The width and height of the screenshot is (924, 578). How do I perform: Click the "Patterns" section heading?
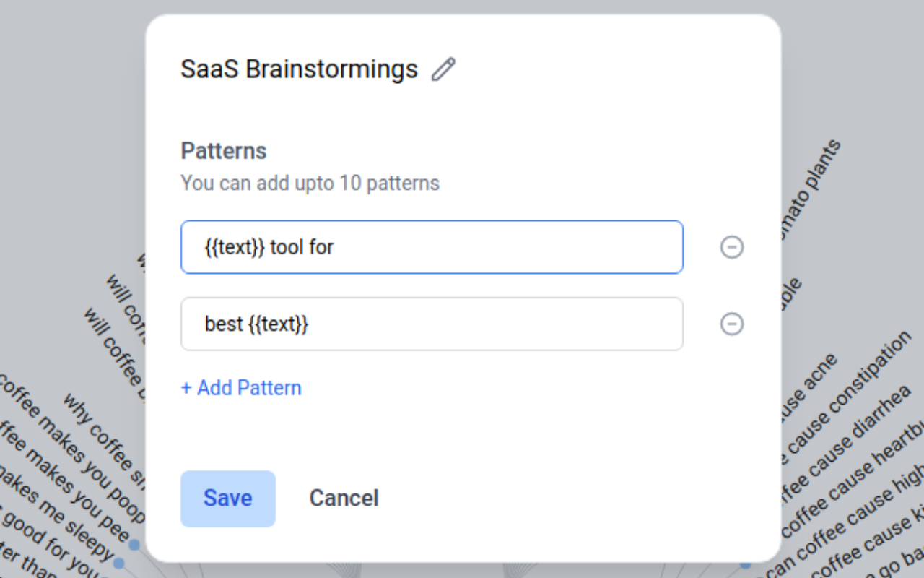point(224,151)
